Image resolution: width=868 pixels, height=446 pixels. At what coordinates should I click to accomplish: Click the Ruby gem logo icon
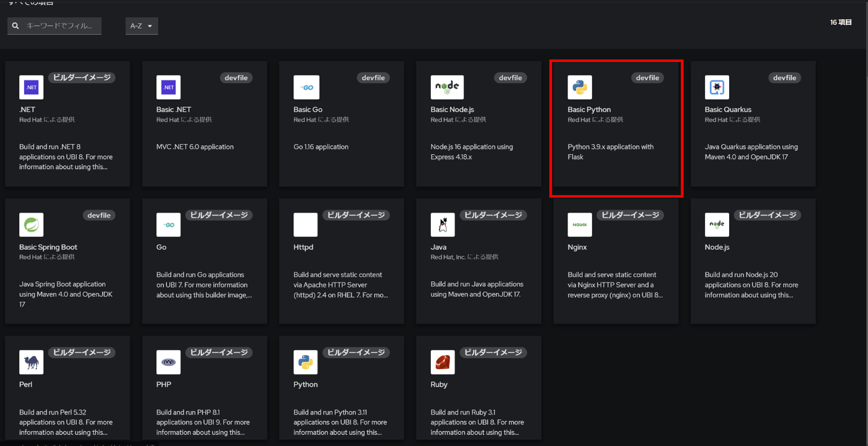[x=443, y=362]
